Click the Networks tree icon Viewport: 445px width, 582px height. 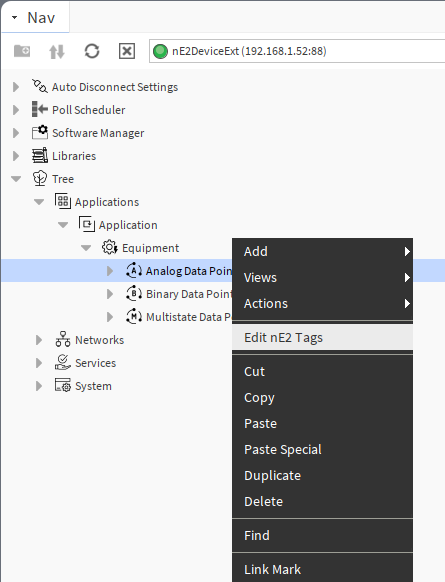(63, 339)
